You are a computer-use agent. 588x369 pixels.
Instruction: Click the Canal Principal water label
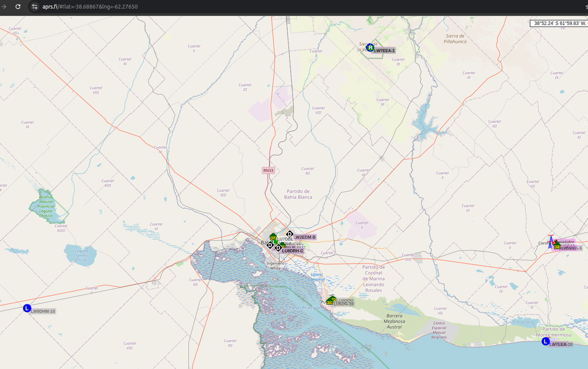click(305, 308)
